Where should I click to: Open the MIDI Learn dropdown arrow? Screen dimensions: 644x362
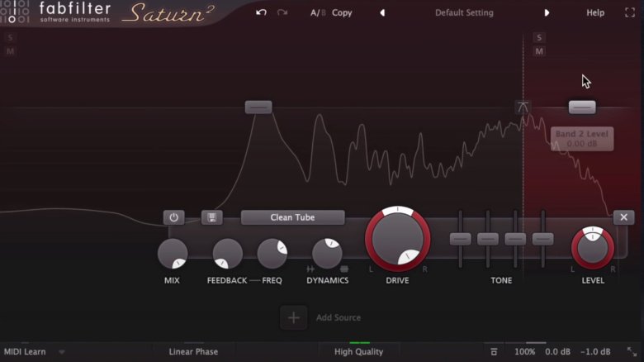pos(62,352)
